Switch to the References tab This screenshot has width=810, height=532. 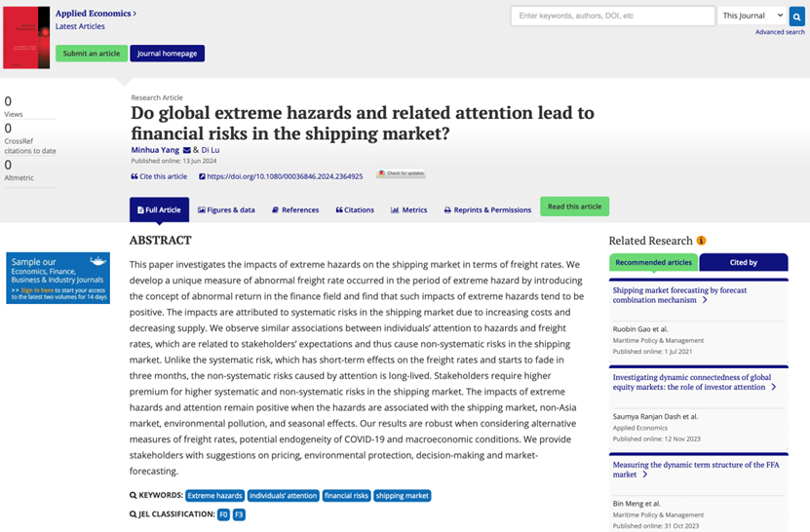pyautogui.click(x=295, y=209)
